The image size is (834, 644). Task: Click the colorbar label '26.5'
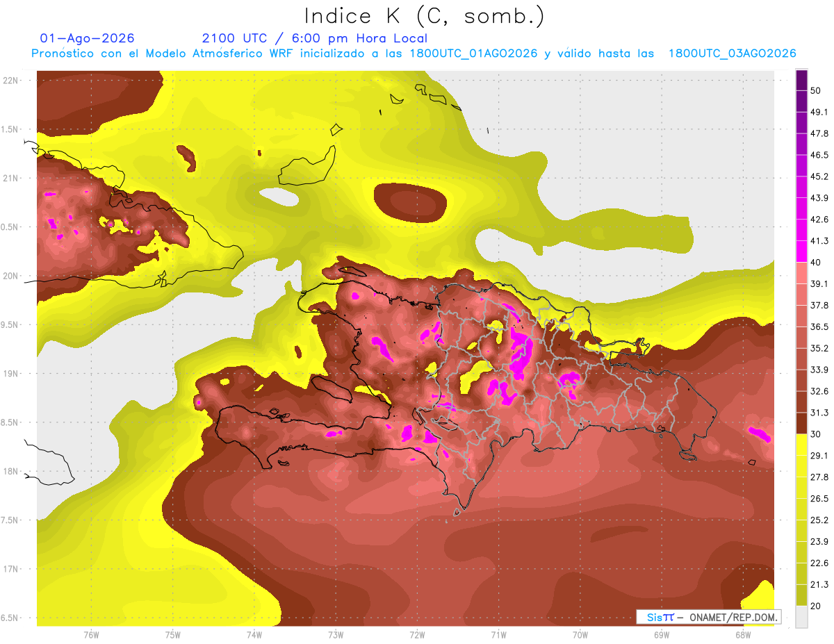tap(819, 499)
